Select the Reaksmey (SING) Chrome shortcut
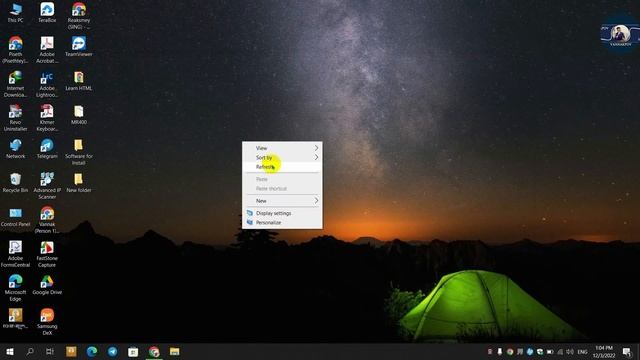This screenshot has height=360, width=640. coord(79,16)
